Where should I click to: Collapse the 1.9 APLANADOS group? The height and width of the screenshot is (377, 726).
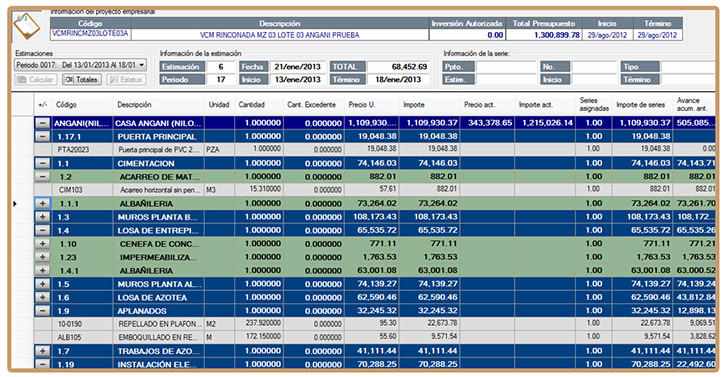pyautogui.click(x=43, y=311)
